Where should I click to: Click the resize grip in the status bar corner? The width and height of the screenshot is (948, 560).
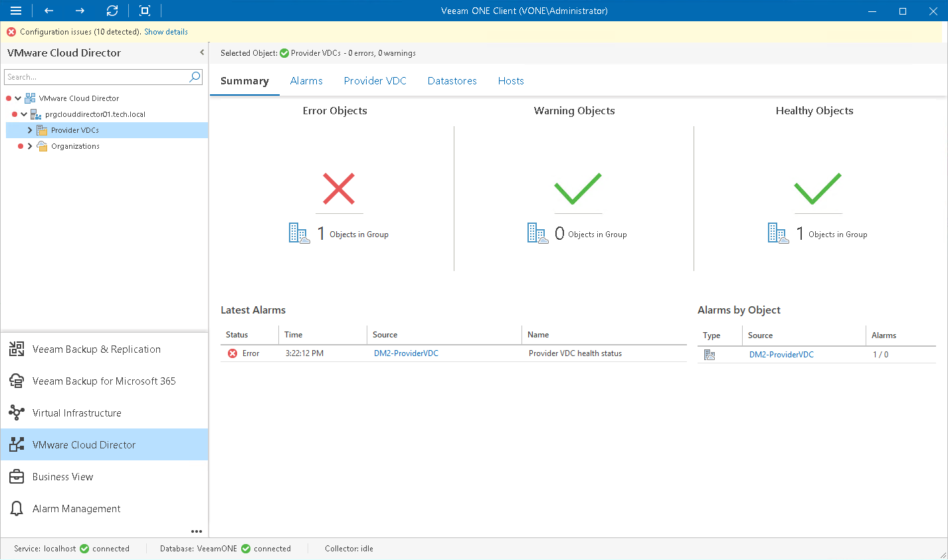(x=942, y=554)
